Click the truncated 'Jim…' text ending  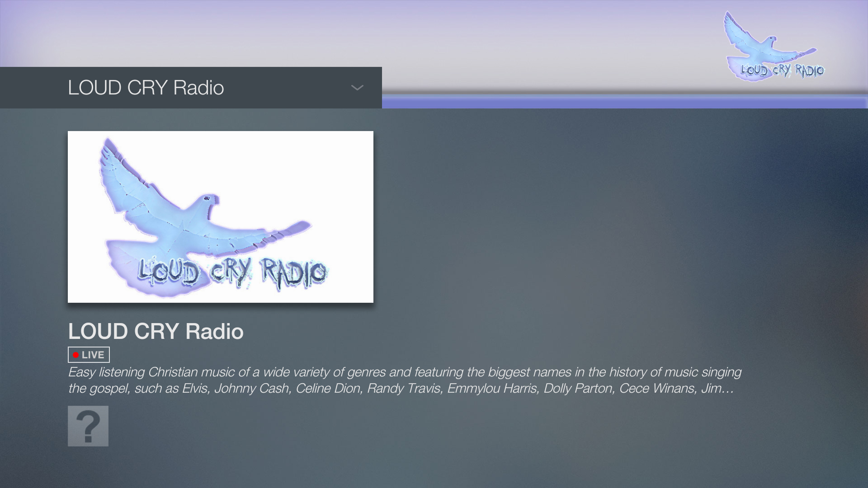(x=717, y=388)
